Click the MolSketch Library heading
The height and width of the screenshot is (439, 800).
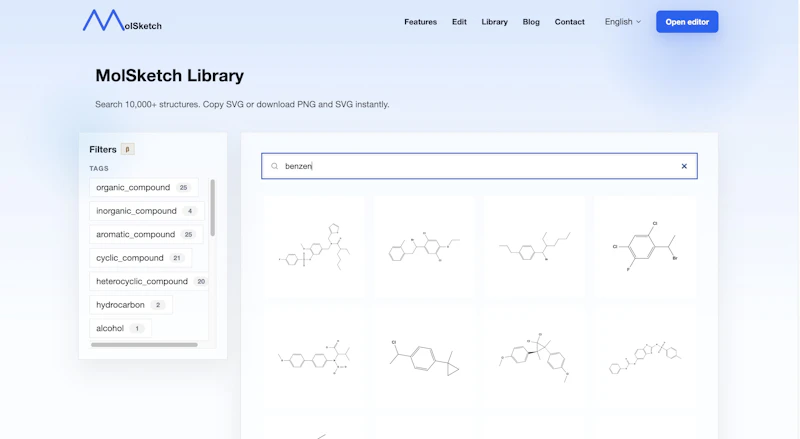169,76
